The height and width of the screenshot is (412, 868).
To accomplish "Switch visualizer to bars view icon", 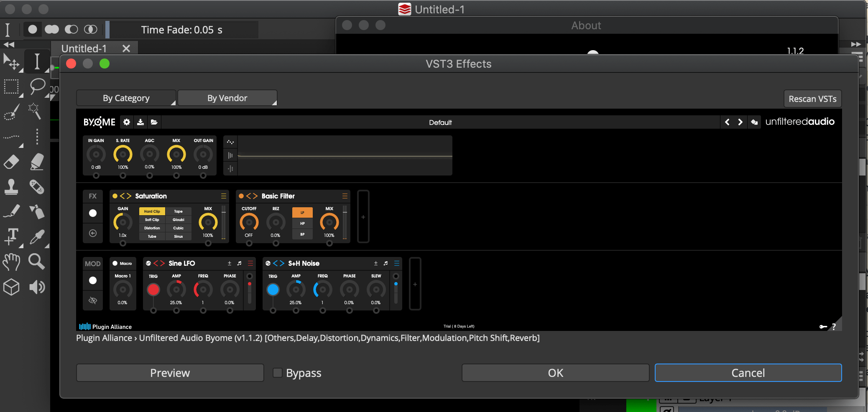I will [230, 155].
